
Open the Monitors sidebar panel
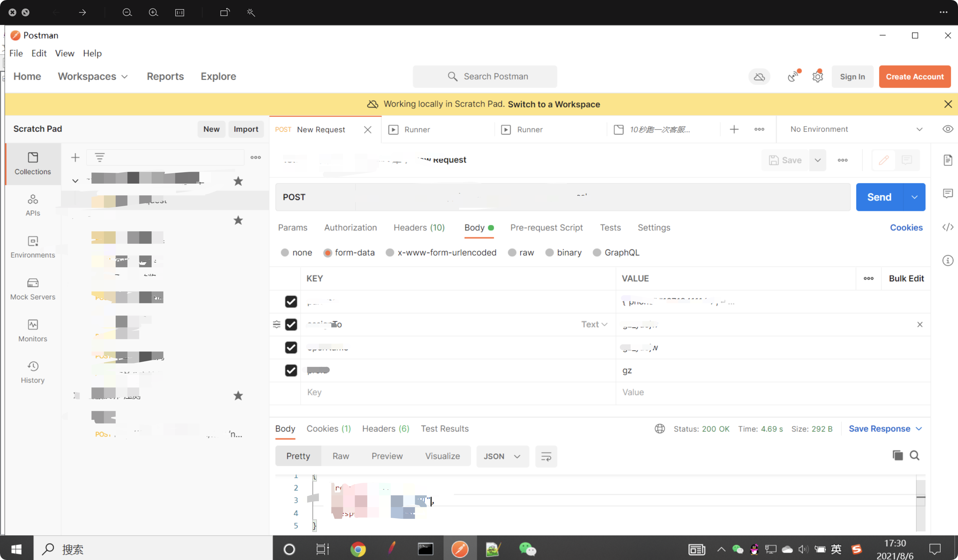(x=33, y=331)
